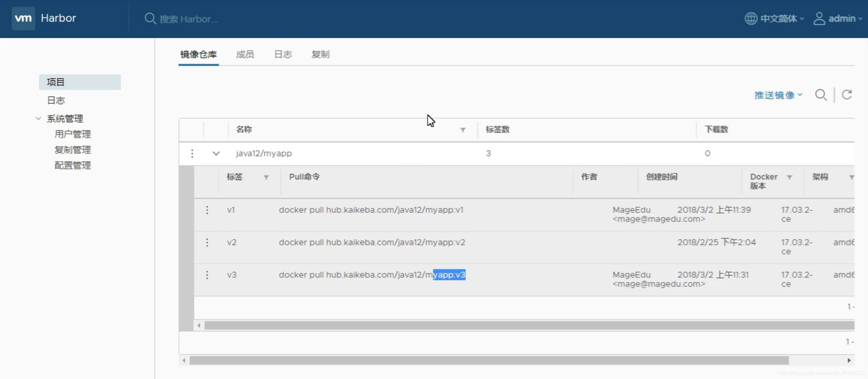868x379 pixels.
Task: Click the 创建时间 column header
Action: [x=662, y=177]
